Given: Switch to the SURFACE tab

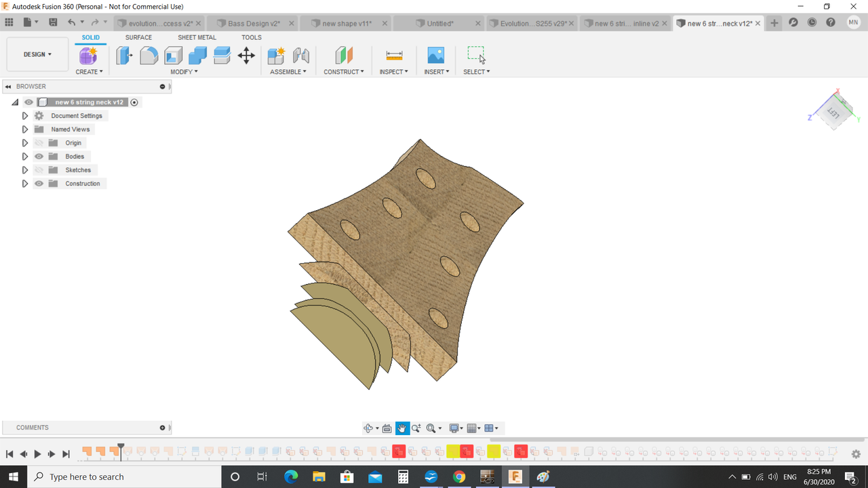Looking at the screenshot, I should pyautogui.click(x=138, y=38).
